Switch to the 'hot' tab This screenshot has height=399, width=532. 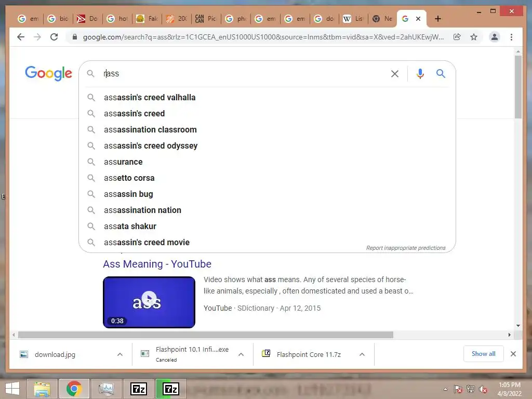point(117,19)
